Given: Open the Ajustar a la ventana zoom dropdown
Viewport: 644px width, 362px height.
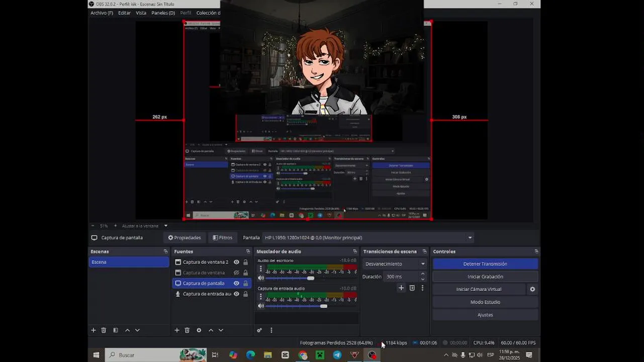Looking at the screenshot, I should tap(145, 226).
